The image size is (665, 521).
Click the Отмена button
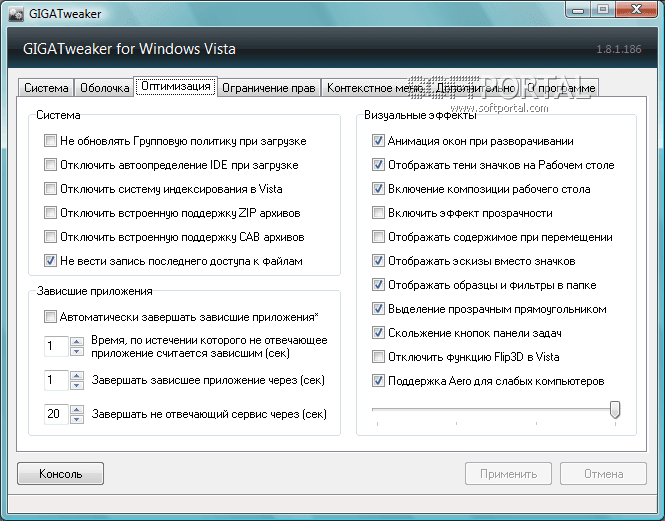603,473
